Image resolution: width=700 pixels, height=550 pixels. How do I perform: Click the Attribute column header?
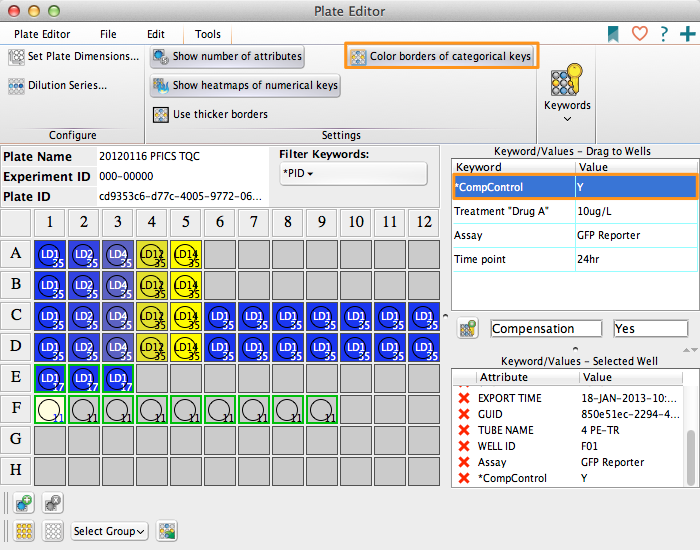click(528, 377)
